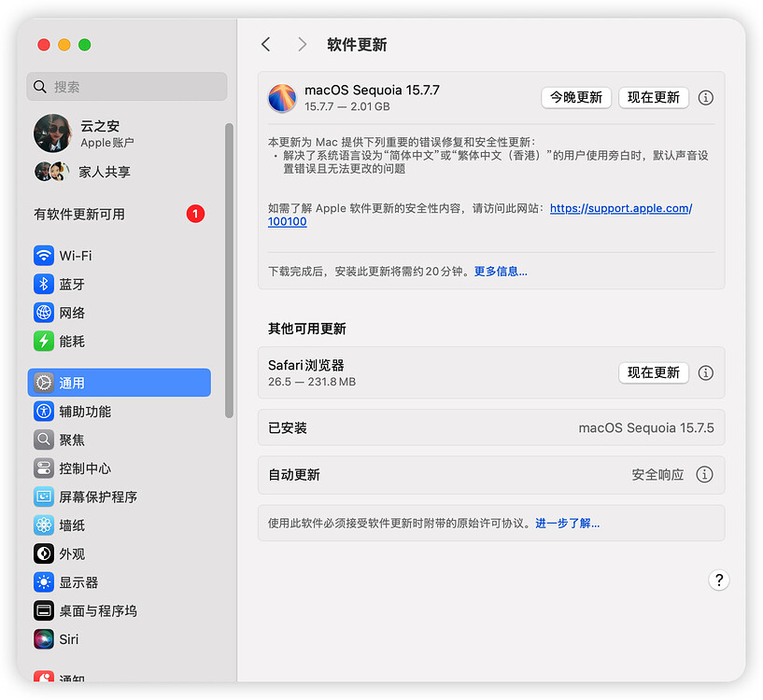Click the 云之安 profile avatar
Image resolution: width=763 pixels, height=700 pixels.
(52, 133)
